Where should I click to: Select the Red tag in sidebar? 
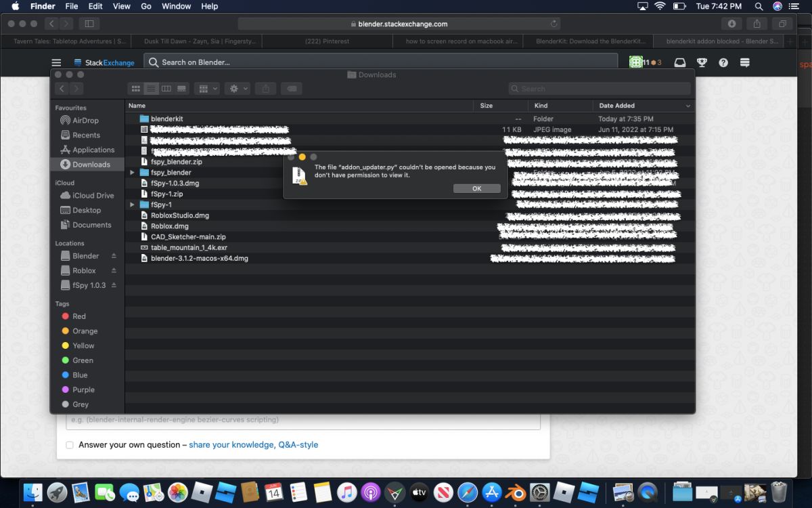tap(73, 316)
